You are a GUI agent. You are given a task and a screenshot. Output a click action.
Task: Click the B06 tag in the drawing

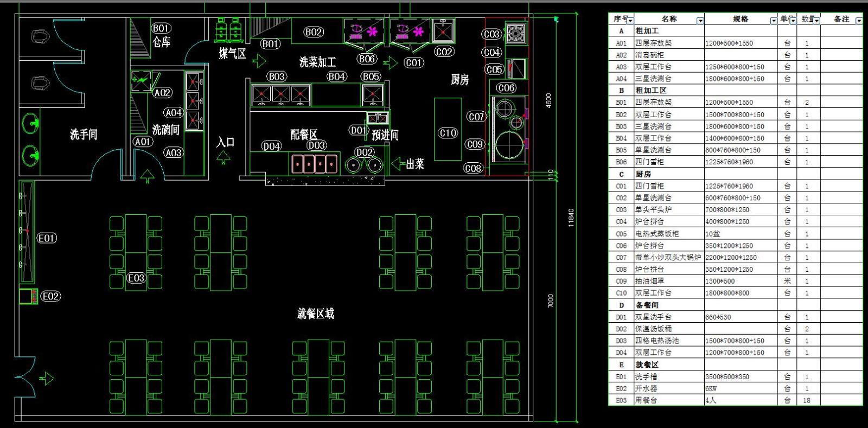pyautogui.click(x=367, y=59)
